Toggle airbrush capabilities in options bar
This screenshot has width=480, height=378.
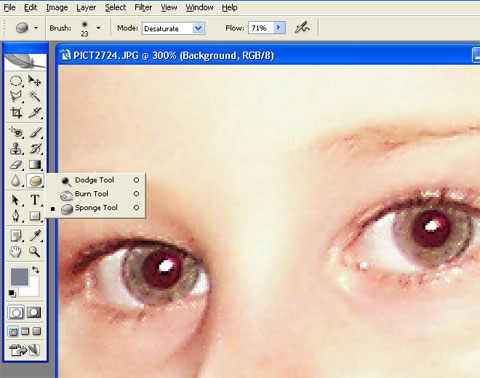pyautogui.click(x=302, y=28)
